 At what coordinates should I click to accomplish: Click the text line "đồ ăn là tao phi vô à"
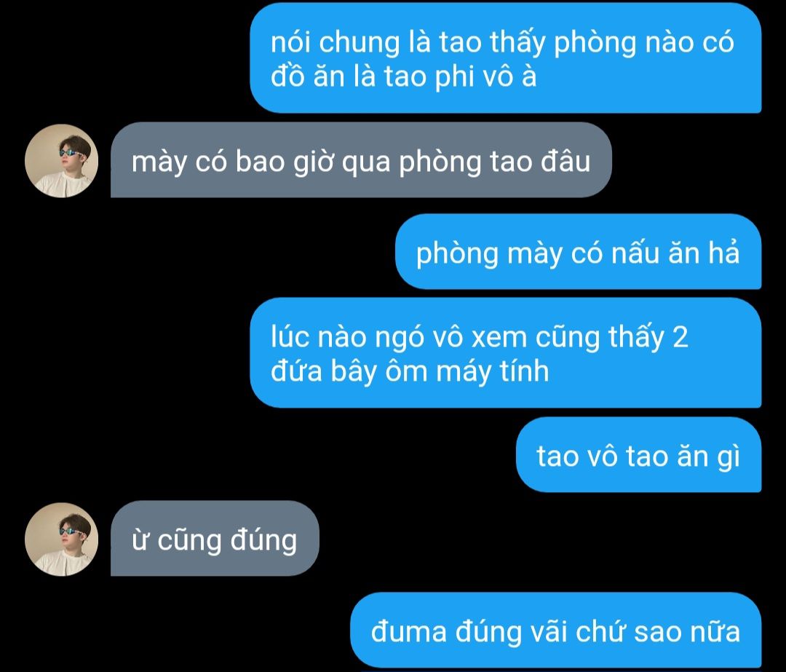(403, 76)
